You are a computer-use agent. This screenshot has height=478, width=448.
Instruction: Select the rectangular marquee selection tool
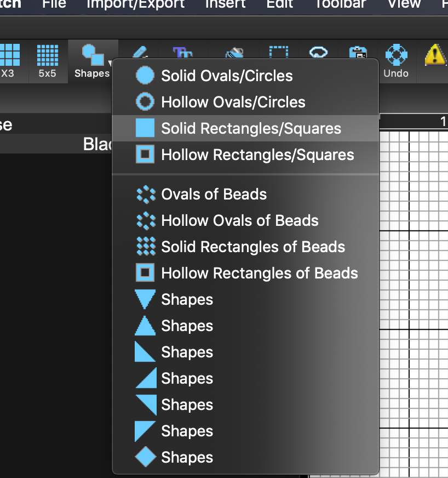[278, 53]
